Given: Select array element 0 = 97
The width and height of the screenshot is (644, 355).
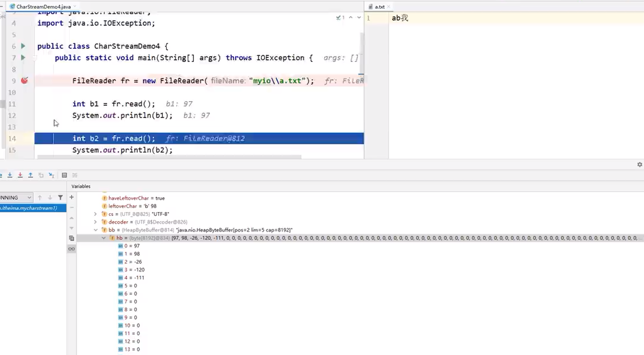Looking at the screenshot, I should (129, 246).
